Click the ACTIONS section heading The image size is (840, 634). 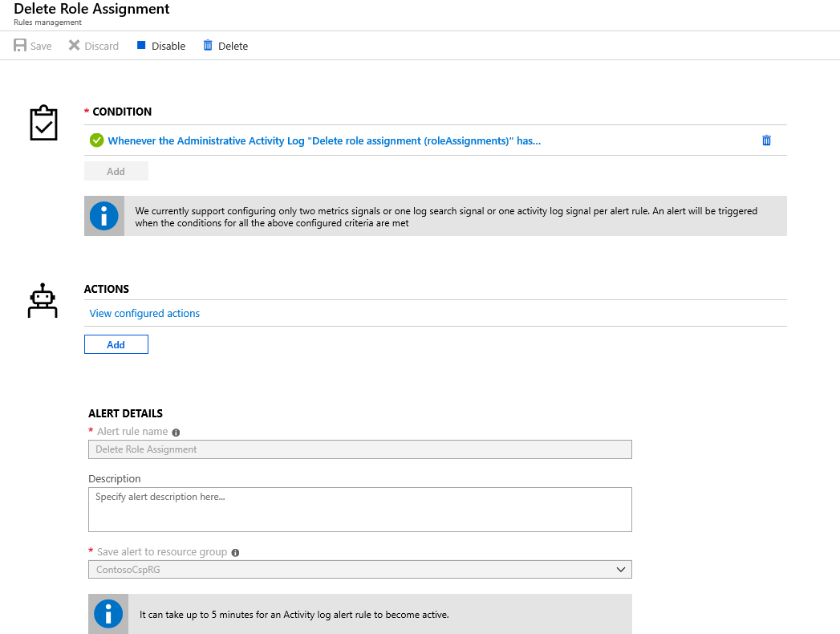107,289
